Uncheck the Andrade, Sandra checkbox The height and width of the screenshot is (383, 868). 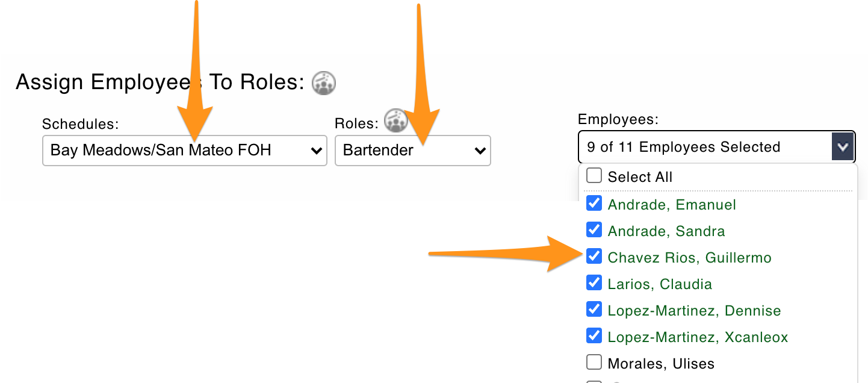(x=594, y=230)
